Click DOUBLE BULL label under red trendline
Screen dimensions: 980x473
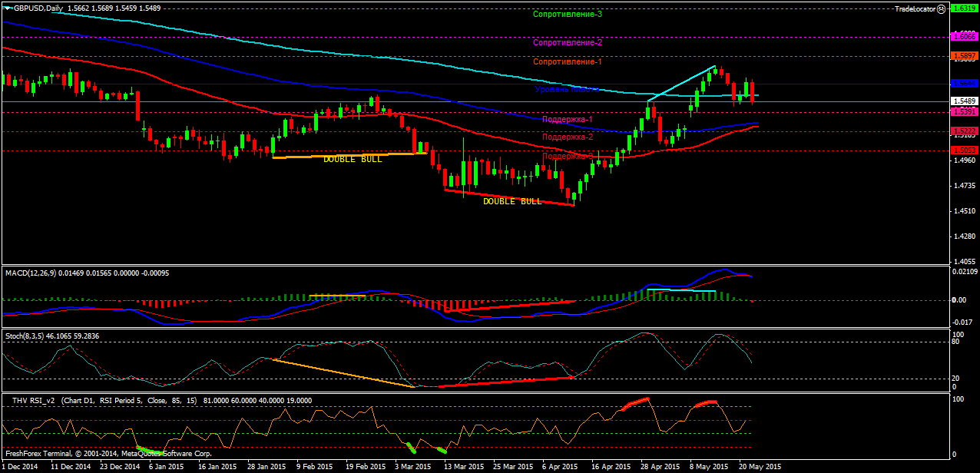[512, 201]
